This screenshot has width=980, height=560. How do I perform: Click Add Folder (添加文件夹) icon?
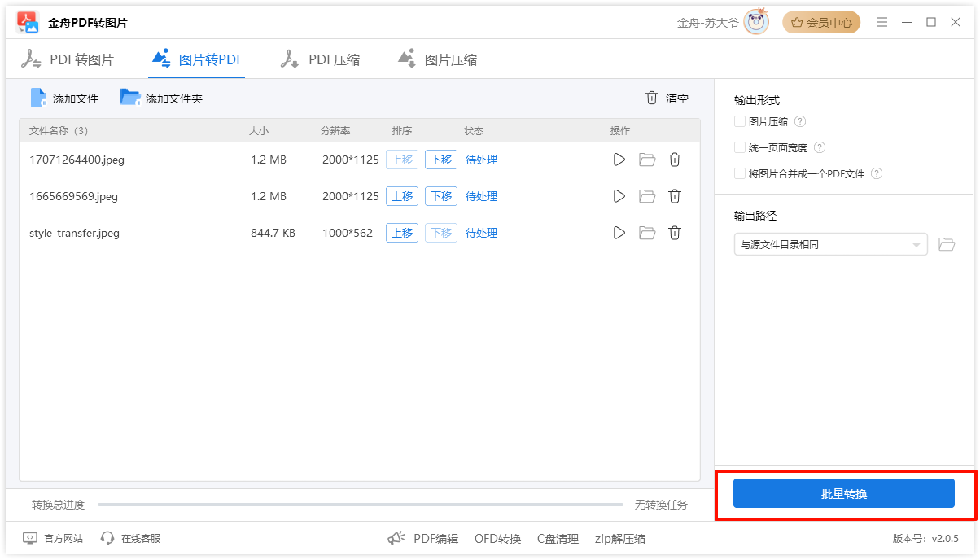(130, 98)
